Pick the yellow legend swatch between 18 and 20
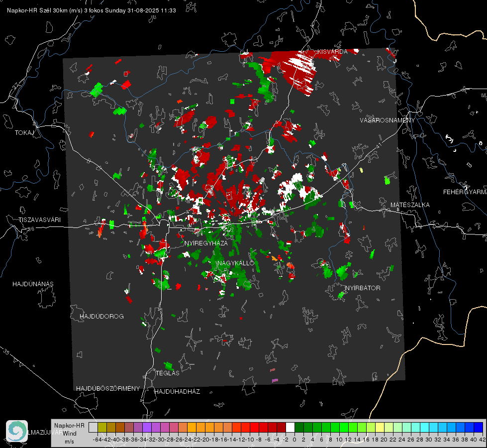 click(x=380, y=427)
